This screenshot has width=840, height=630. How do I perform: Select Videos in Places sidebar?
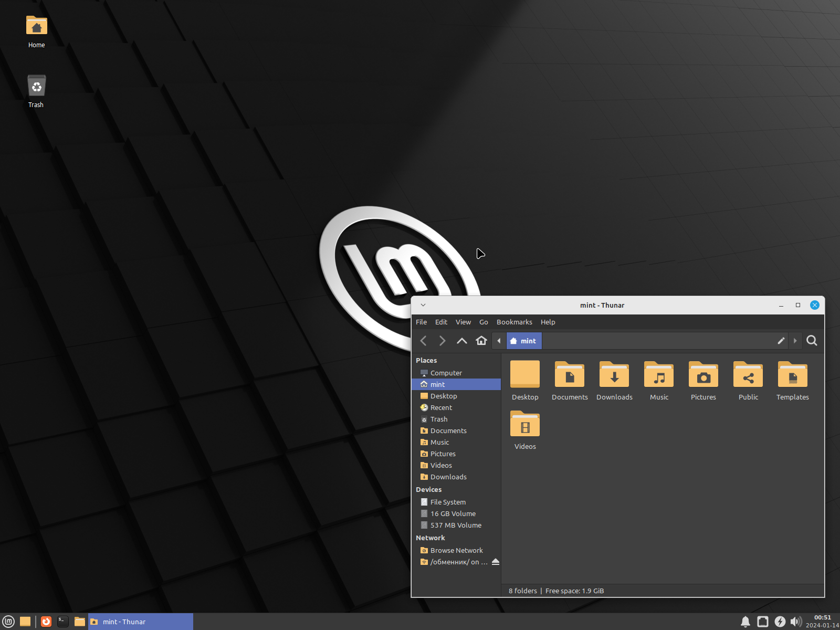tap(456, 465)
